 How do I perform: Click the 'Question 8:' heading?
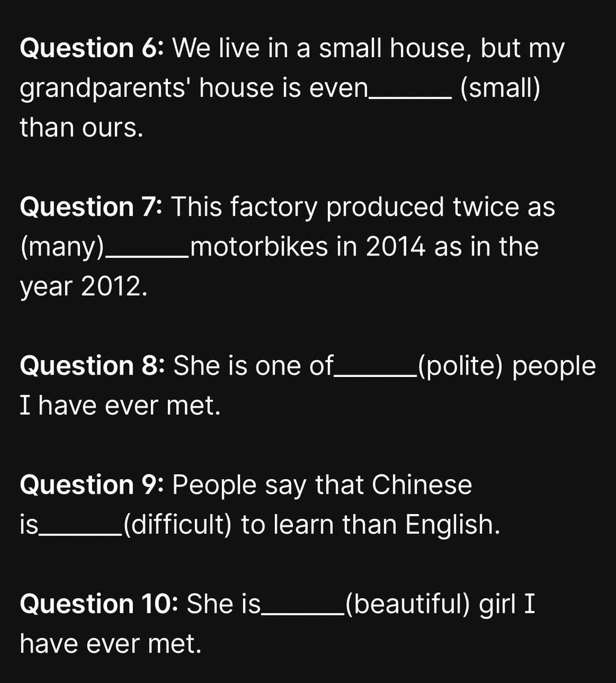coord(92,365)
